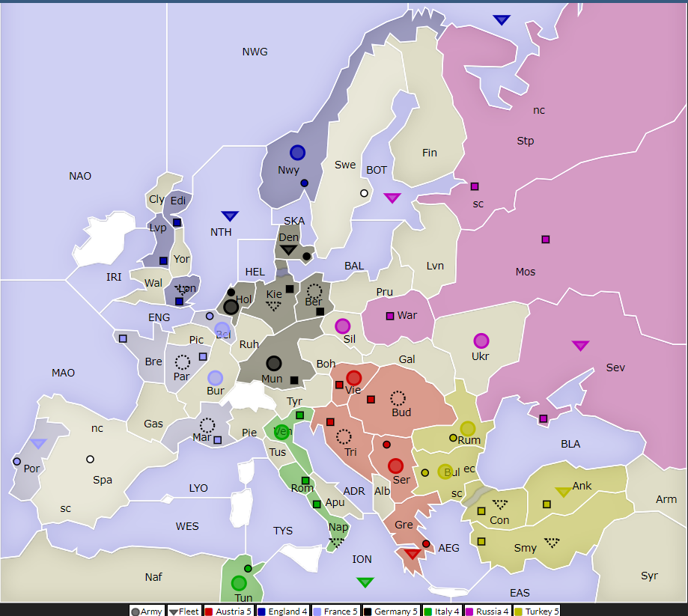This screenshot has width=688, height=616.
Task: Click the Ankara supply center square
Action: [547, 504]
